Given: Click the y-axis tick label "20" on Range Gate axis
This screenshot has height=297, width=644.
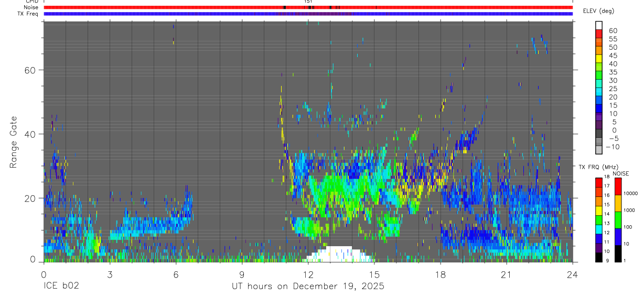Looking at the screenshot, I should click(29, 198).
